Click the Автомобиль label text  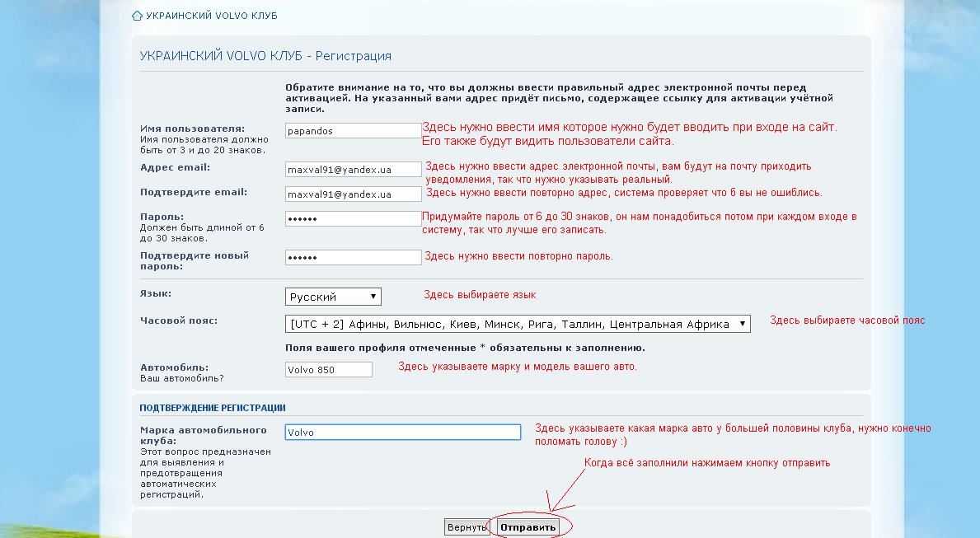point(174,367)
